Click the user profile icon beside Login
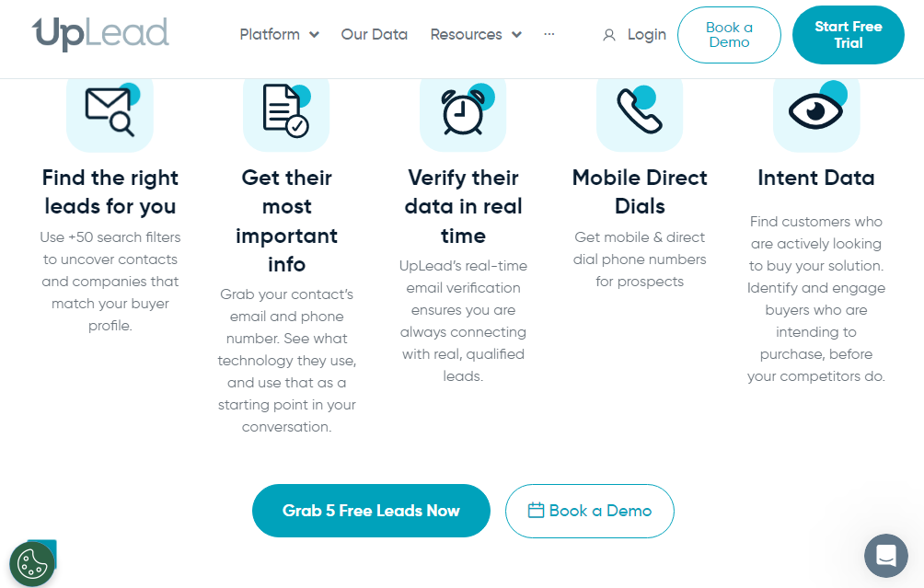 [x=609, y=35]
